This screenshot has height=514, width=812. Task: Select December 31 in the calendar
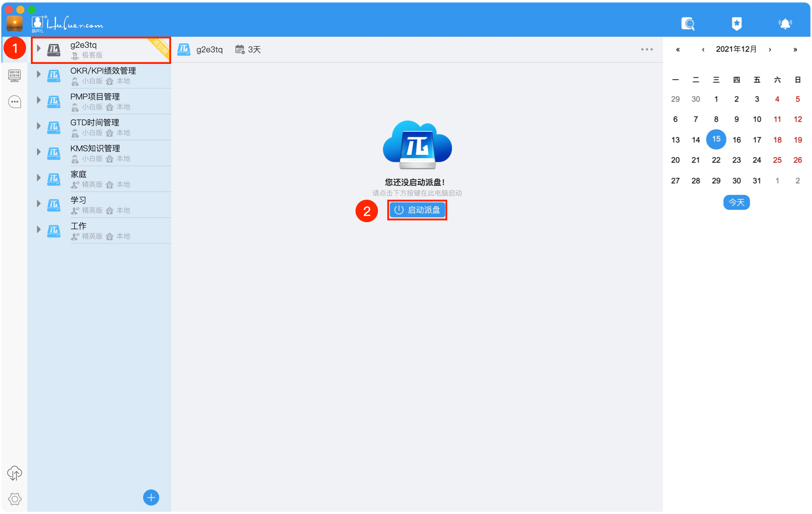tap(757, 180)
